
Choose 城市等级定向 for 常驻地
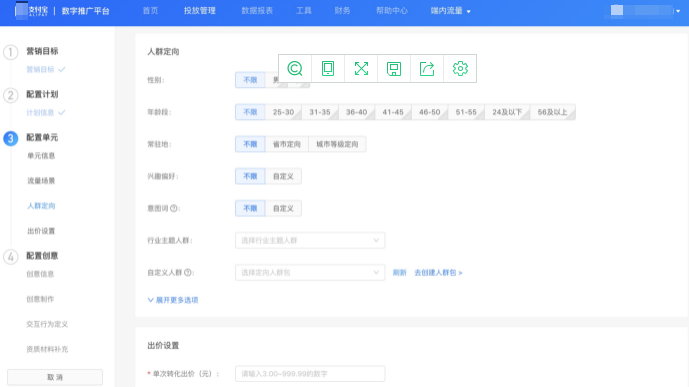click(x=337, y=144)
